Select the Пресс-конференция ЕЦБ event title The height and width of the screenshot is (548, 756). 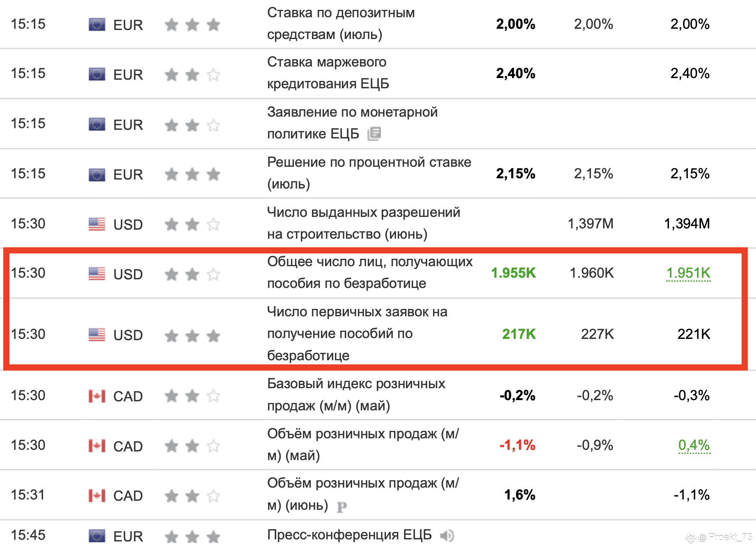(x=349, y=534)
